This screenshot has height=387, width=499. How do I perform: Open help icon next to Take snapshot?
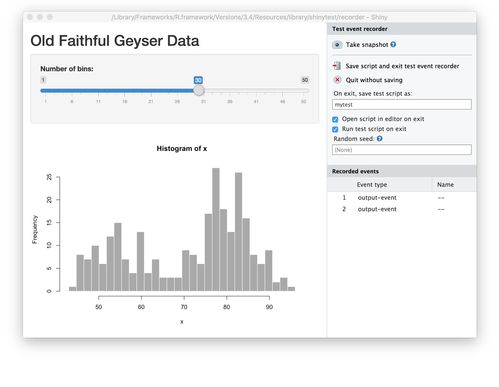coord(393,44)
